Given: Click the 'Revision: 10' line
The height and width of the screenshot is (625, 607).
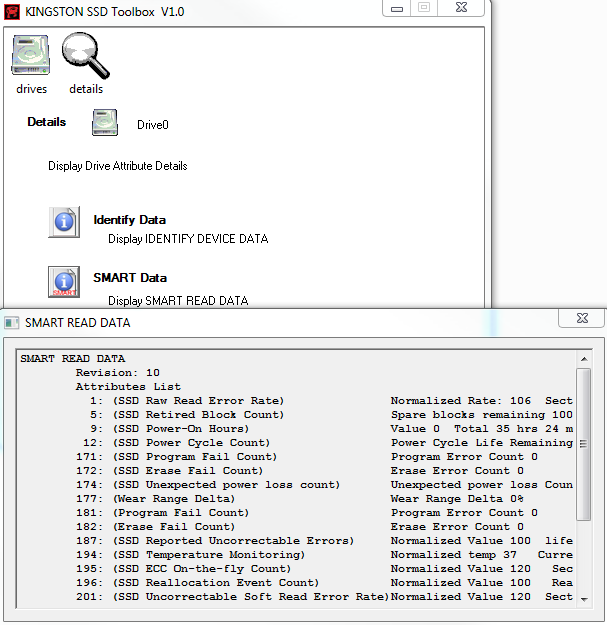Looking at the screenshot, I should click(x=118, y=373).
